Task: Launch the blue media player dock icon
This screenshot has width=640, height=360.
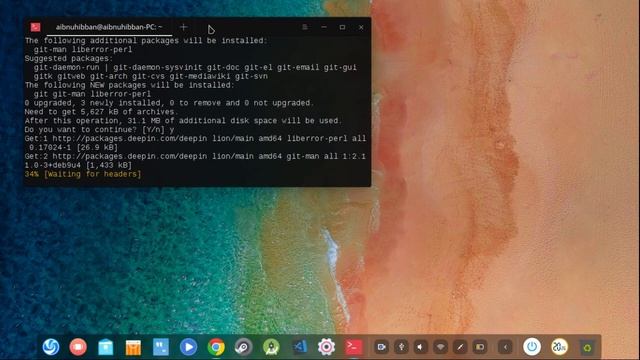Action: coord(188,347)
